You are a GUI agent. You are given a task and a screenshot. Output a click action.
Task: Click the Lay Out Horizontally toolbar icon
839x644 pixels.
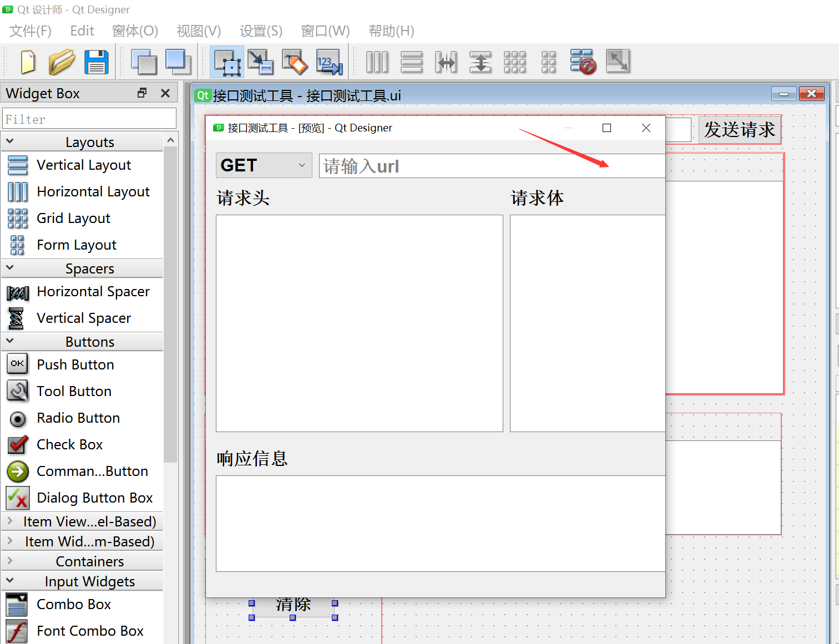tap(377, 62)
